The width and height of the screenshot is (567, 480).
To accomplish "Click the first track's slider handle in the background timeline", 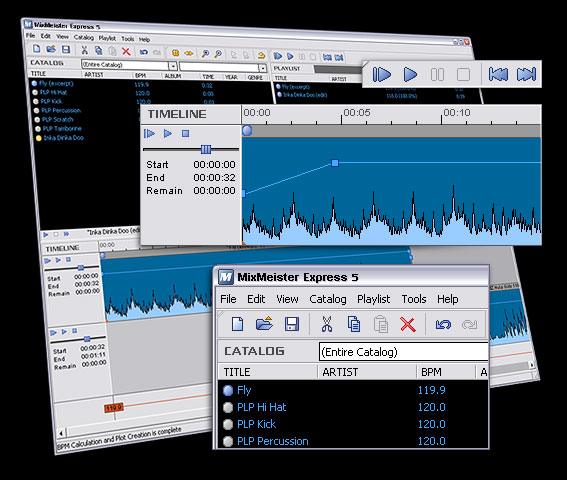I will click(x=81, y=268).
